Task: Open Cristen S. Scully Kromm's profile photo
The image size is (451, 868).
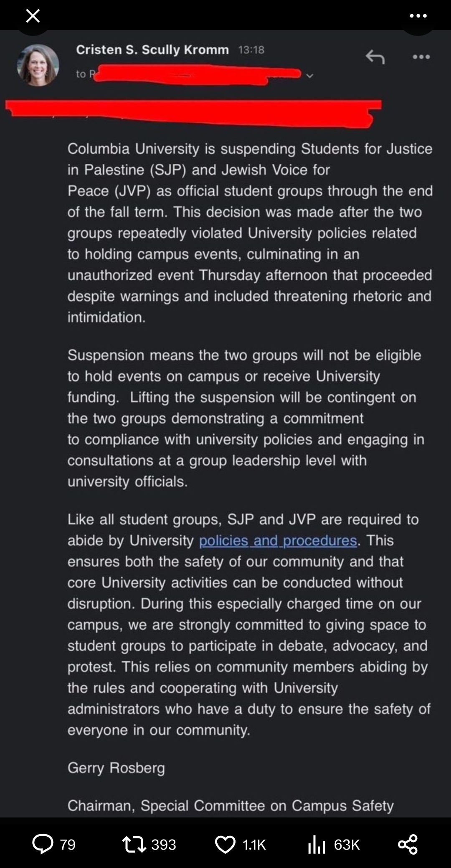Action: coord(38,66)
